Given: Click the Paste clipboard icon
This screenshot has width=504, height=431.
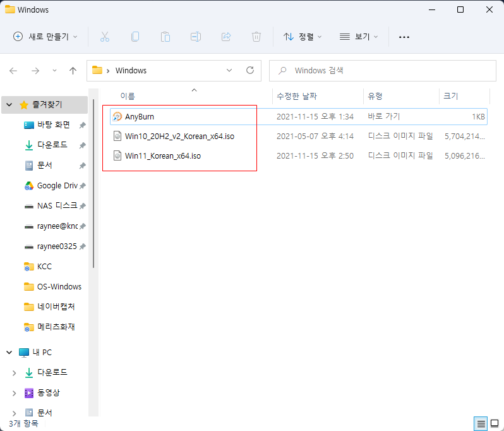Looking at the screenshot, I should tap(165, 37).
